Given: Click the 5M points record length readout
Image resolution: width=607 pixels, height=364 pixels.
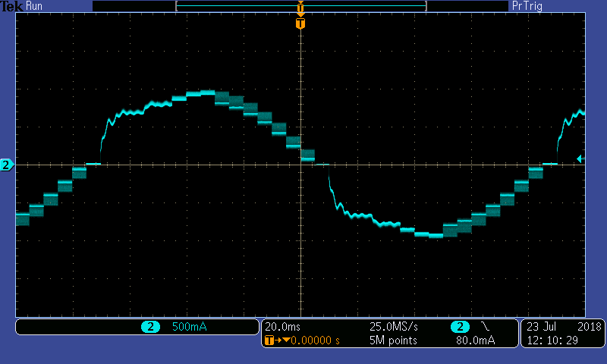Looking at the screenshot, I should point(393,340).
